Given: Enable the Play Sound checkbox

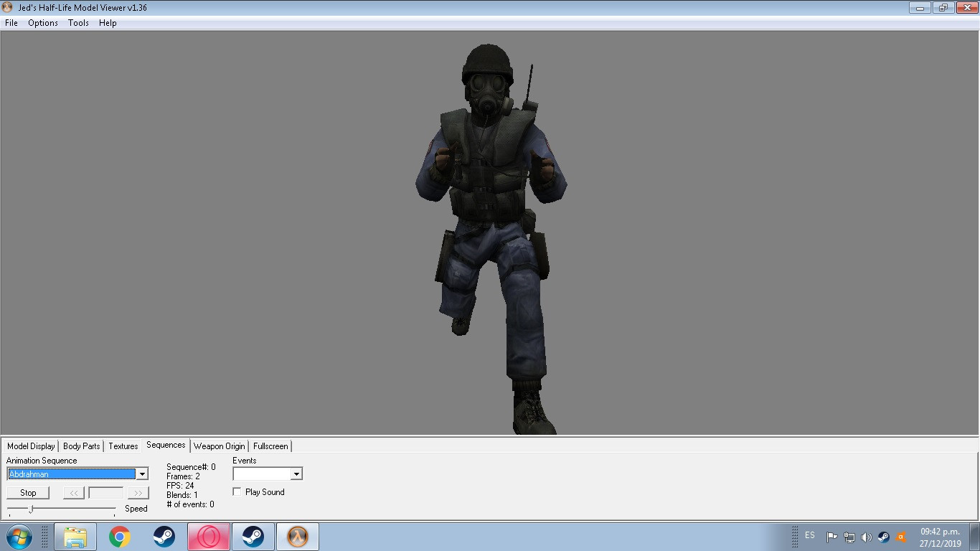Looking at the screenshot, I should tap(237, 491).
